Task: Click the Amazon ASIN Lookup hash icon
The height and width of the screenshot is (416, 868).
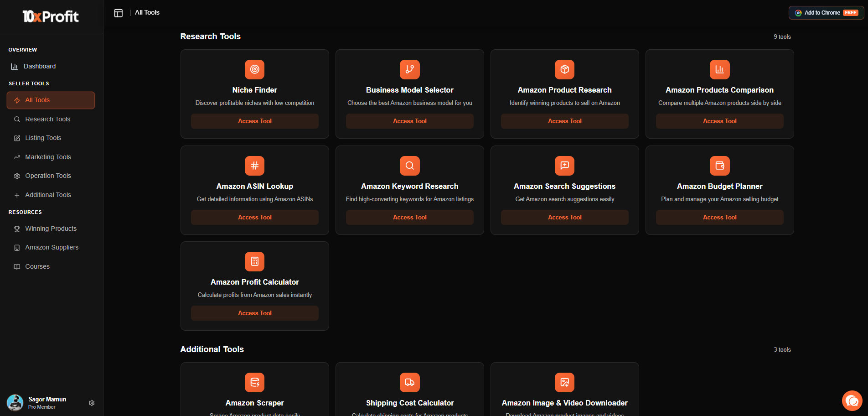Action: (255, 166)
